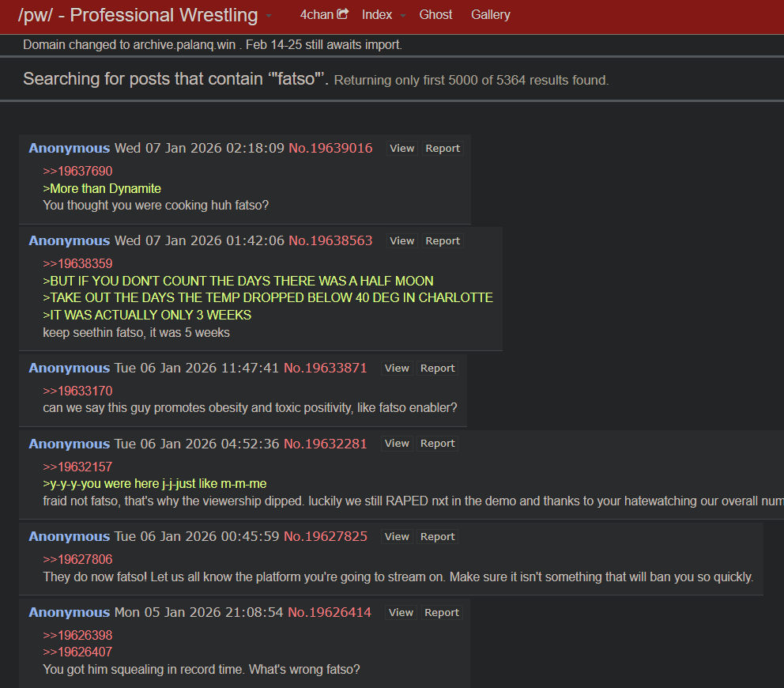This screenshot has height=688, width=784.
Task: Expand the Index dropdown caret
Action: tap(402, 16)
